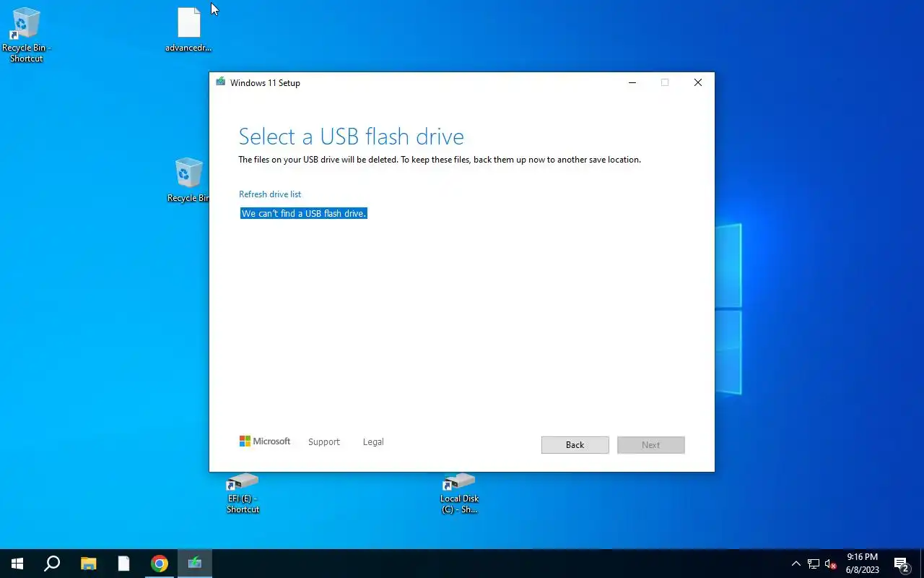Image resolution: width=924 pixels, height=578 pixels.
Task: Launch Google Chrome from the taskbar
Action: (160, 564)
